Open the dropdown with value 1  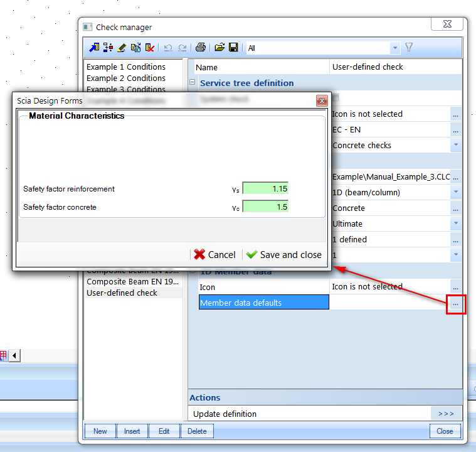456,255
